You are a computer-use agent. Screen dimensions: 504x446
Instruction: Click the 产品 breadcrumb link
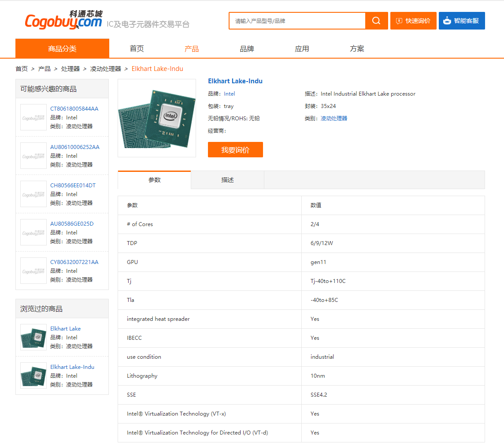(44, 69)
